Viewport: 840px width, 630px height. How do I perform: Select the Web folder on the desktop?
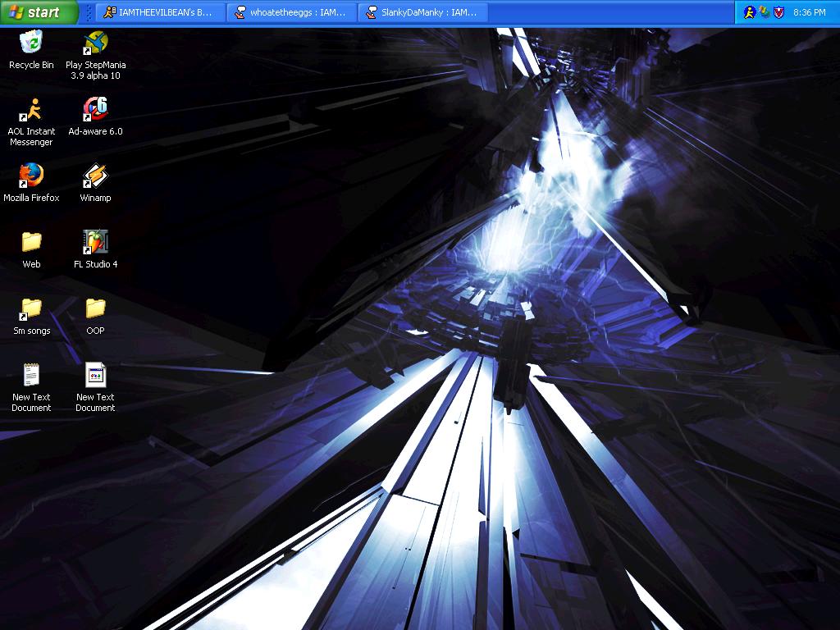[x=31, y=249]
